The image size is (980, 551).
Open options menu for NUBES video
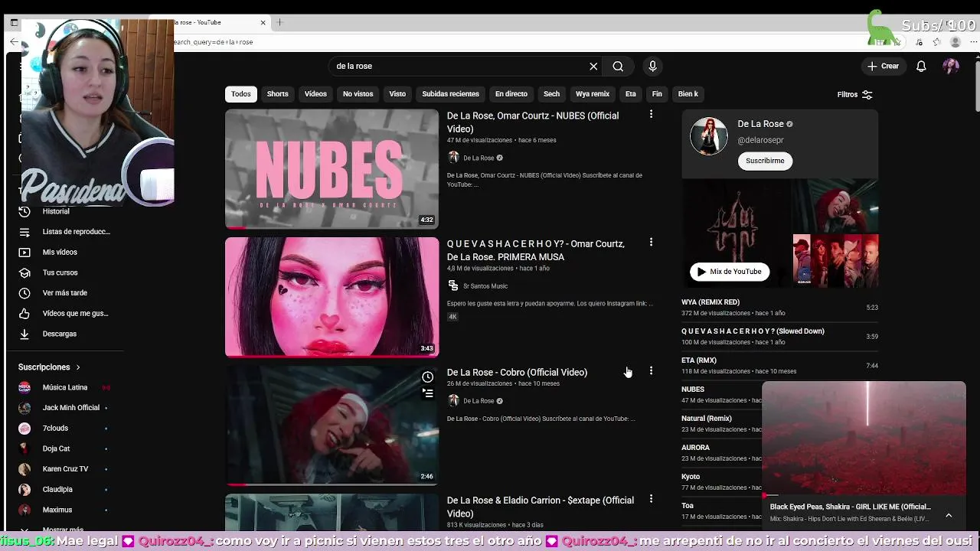tap(651, 115)
